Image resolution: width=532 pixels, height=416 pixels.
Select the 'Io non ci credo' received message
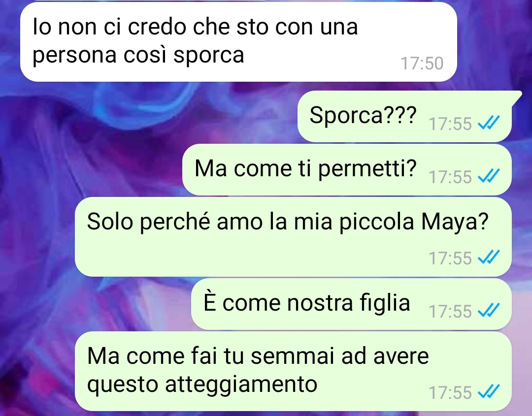[x=238, y=42]
